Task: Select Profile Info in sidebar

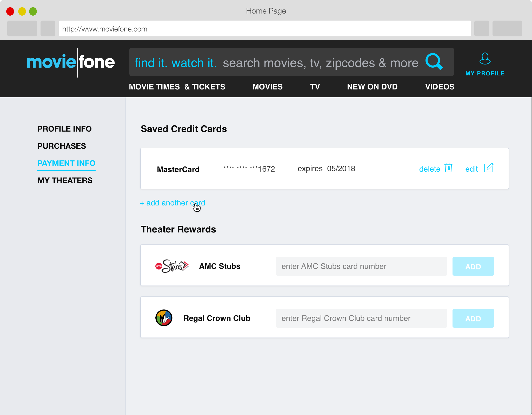Action: [64, 129]
